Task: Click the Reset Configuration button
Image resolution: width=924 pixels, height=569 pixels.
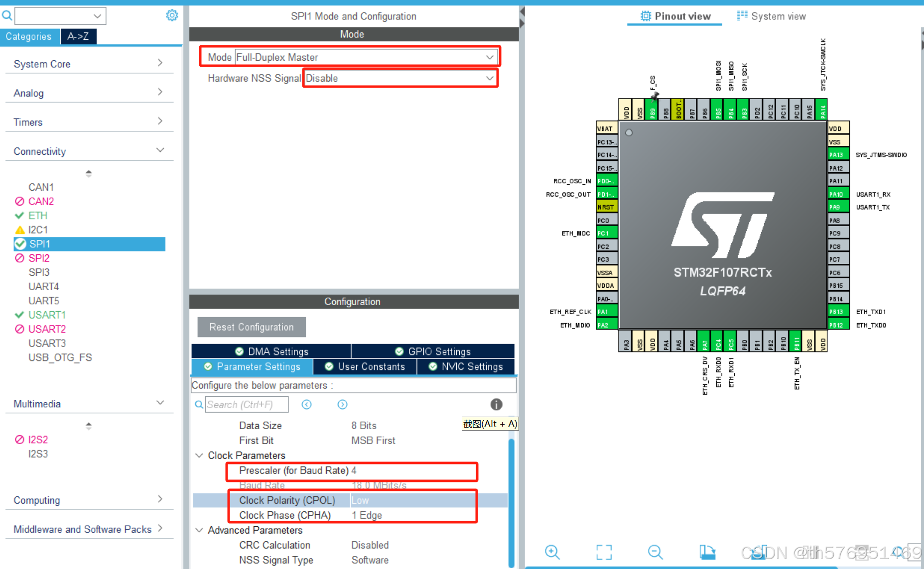Action: click(x=251, y=327)
